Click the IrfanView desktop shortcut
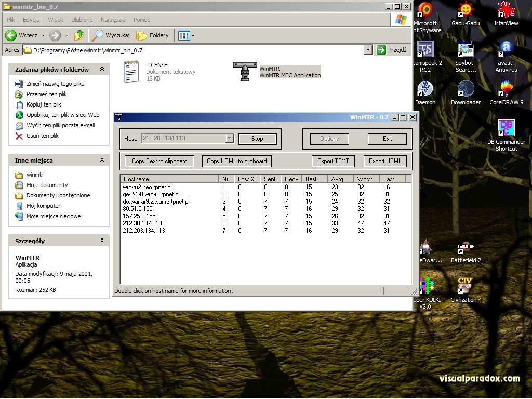Screen dimensions: 532x399 506,10
